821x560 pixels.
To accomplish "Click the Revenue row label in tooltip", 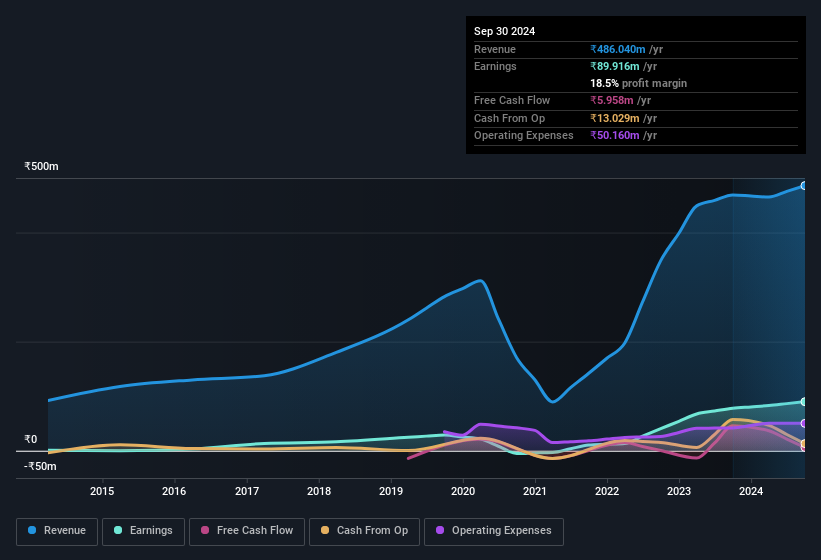I will click(495, 49).
